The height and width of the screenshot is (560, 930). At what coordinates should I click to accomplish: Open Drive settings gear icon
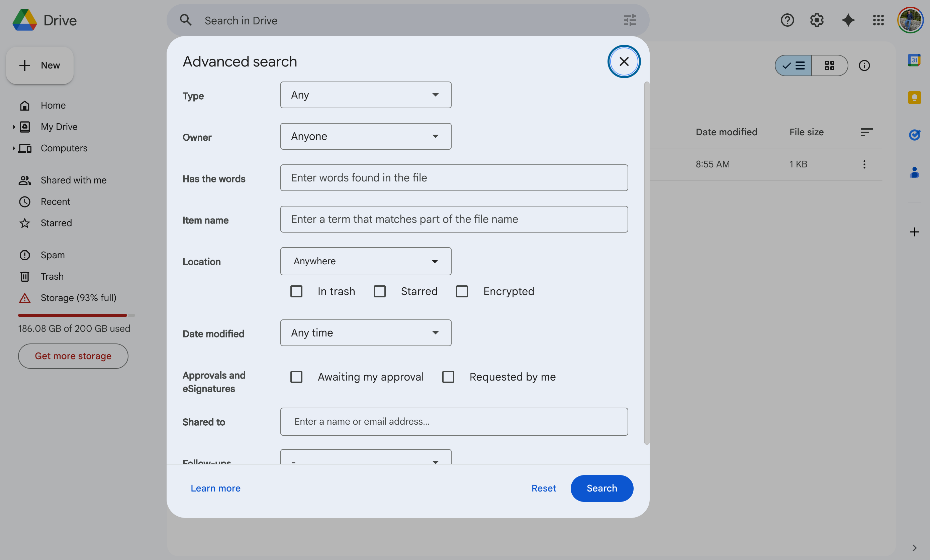click(x=816, y=20)
